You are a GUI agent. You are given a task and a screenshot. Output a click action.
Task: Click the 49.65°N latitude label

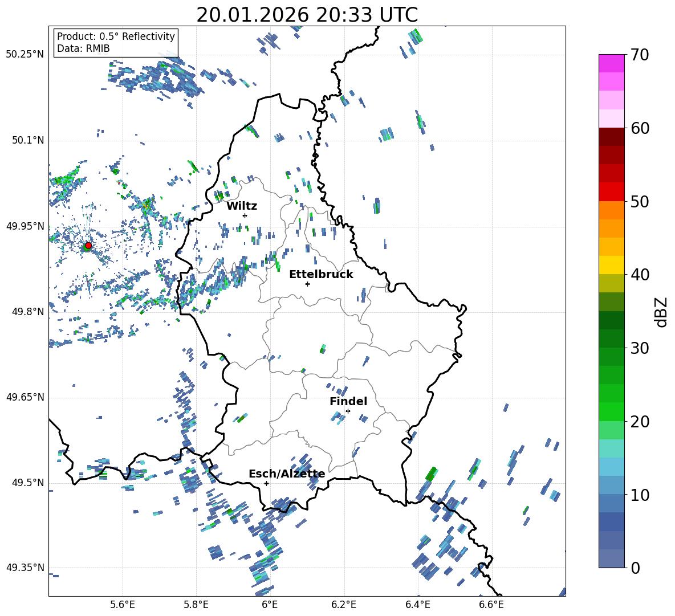click(x=25, y=397)
